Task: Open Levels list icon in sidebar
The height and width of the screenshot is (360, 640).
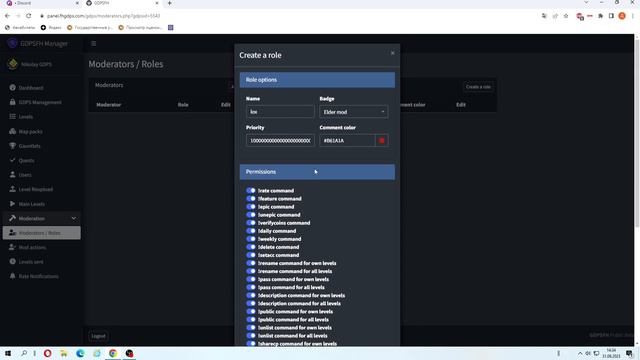Action: pyautogui.click(x=12, y=117)
